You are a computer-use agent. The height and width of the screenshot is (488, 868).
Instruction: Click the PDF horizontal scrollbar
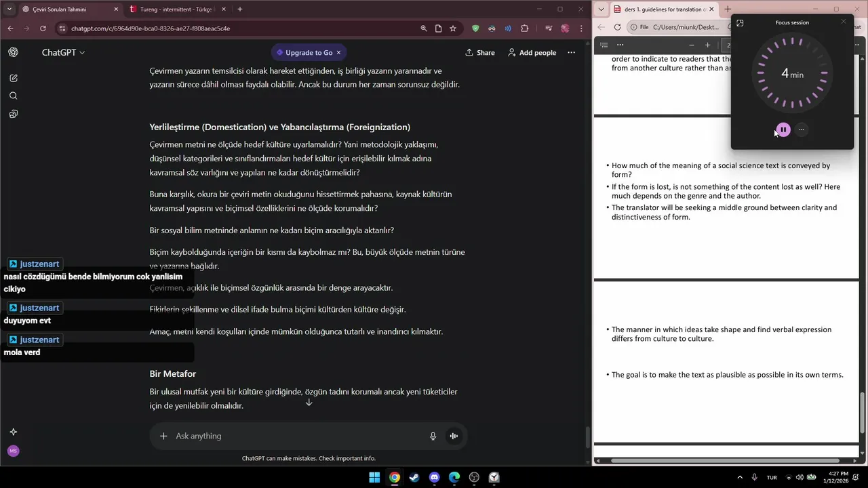[723, 461]
